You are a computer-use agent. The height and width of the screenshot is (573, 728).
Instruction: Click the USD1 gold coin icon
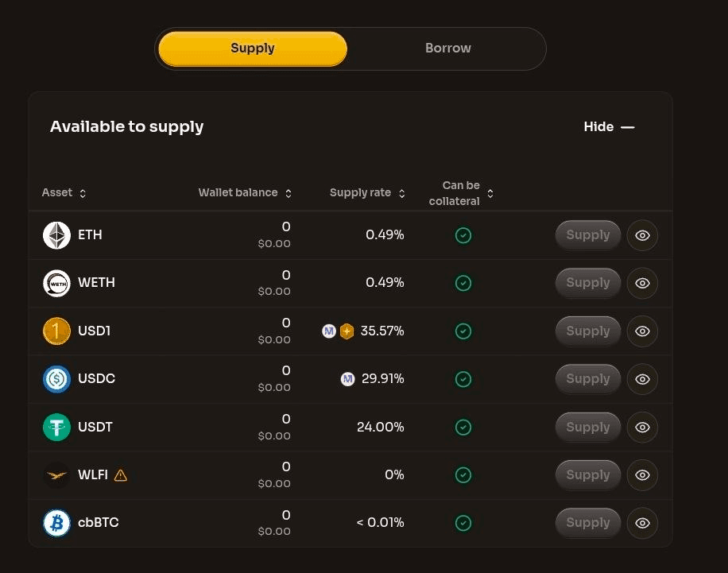pyautogui.click(x=56, y=331)
